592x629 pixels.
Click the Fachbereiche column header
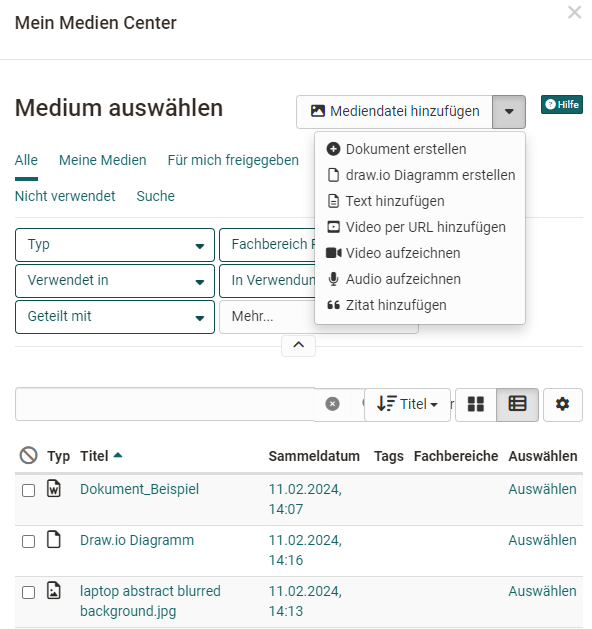456,456
